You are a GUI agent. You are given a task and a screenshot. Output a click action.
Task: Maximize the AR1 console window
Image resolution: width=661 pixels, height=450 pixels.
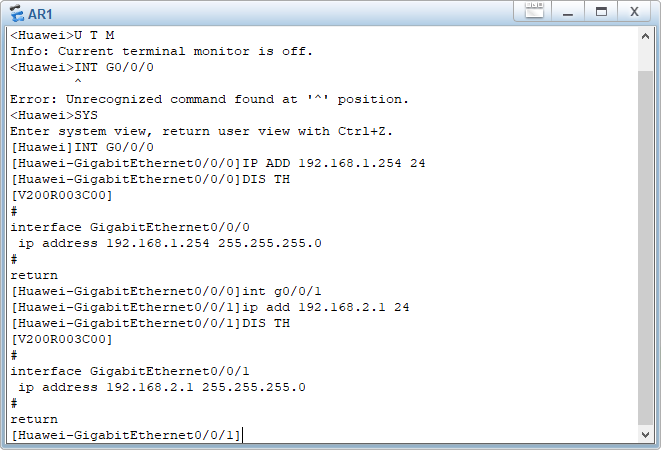coord(601,11)
